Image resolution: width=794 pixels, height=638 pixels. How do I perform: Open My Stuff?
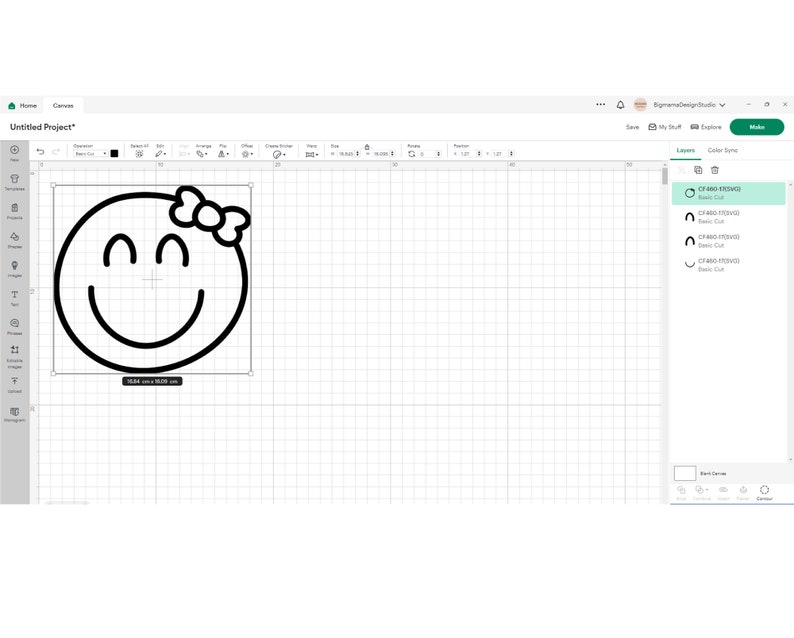pos(665,127)
